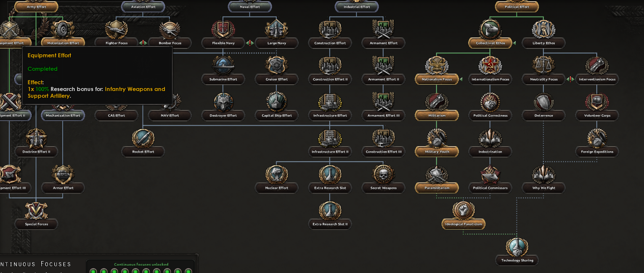Select the Volunteer Corps helmet icon
The height and width of the screenshot is (273, 644).
tap(597, 102)
